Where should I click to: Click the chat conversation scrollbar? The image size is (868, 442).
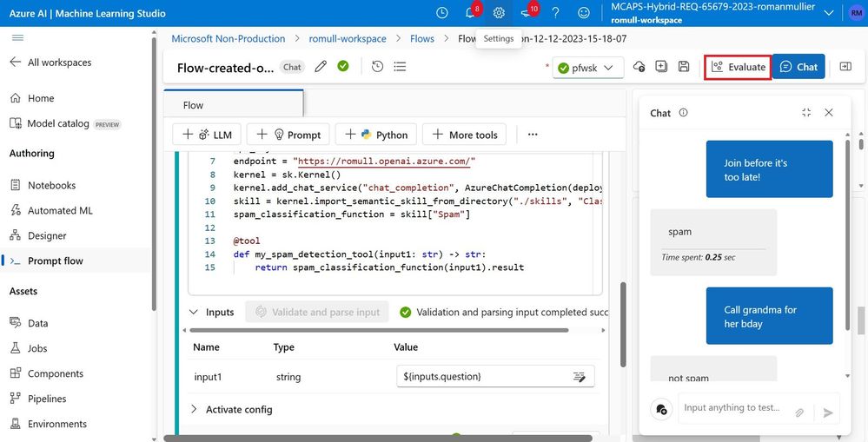click(847, 235)
